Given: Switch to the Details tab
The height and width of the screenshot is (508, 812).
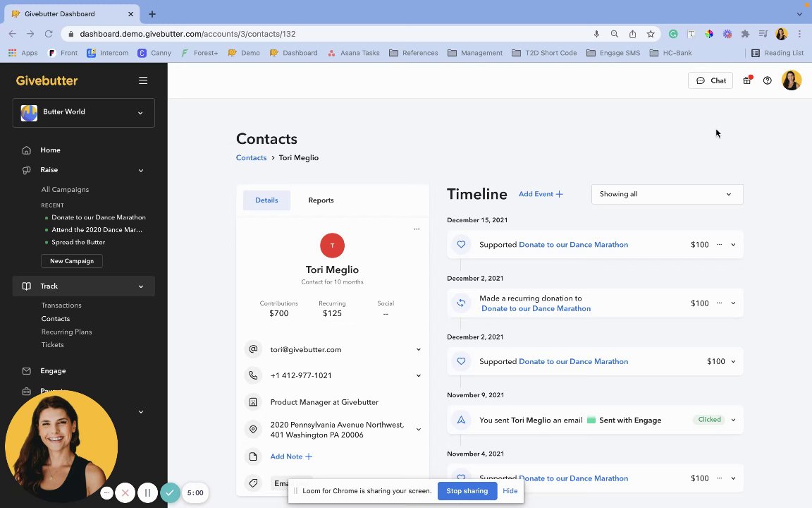Looking at the screenshot, I should click(x=266, y=200).
